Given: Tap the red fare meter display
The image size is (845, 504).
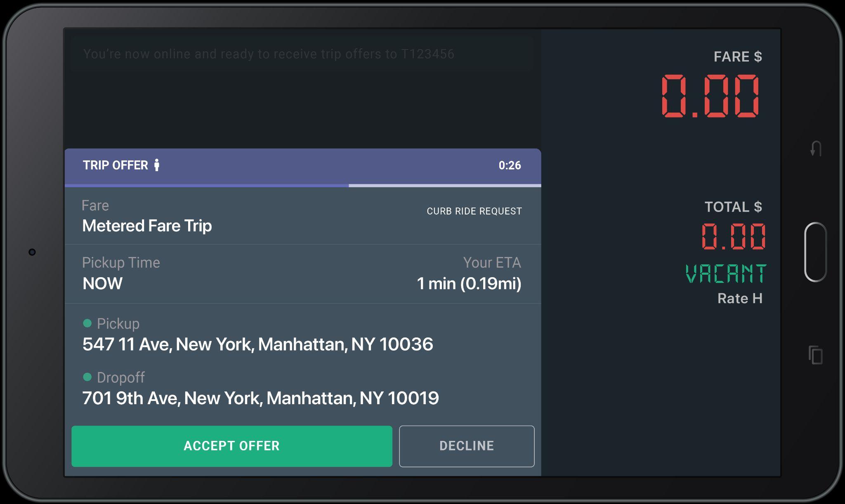Looking at the screenshot, I should (x=710, y=96).
